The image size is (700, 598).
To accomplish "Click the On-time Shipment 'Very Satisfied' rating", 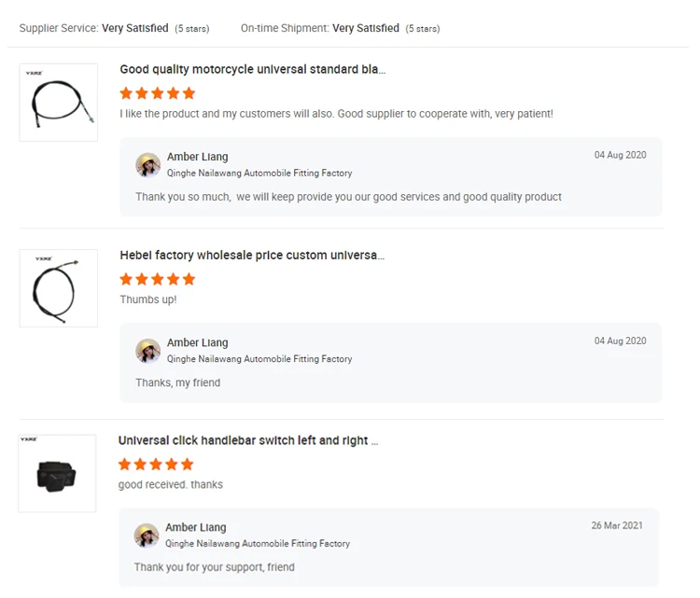I will tap(366, 29).
